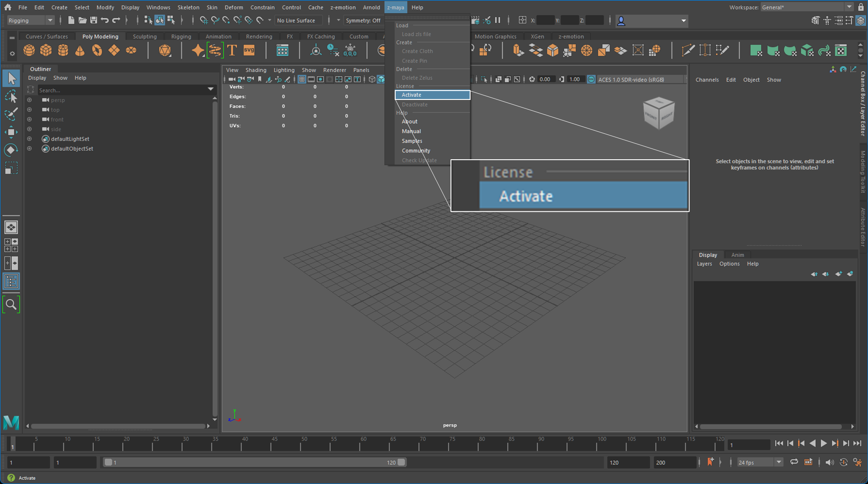
Task: Create a polygon cube from shelf
Action: coord(46,50)
